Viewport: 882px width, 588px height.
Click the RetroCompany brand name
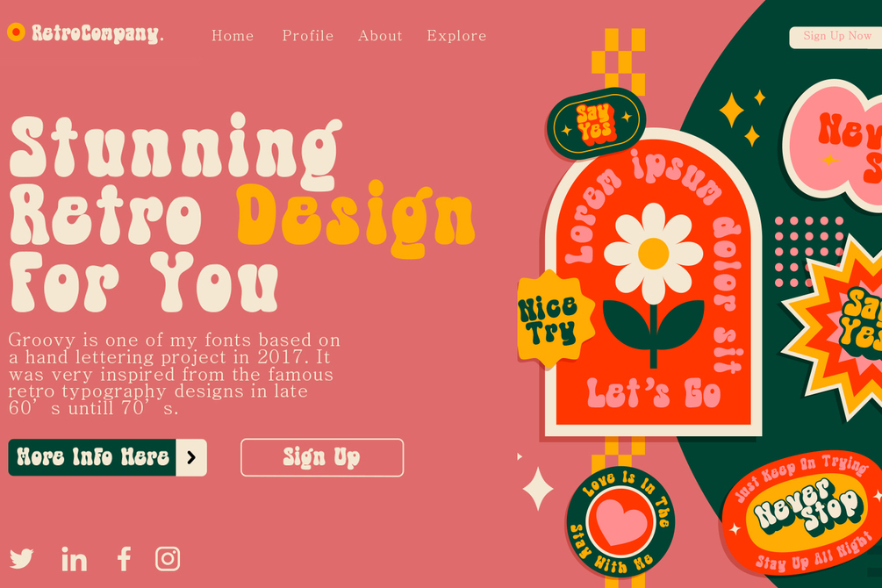(97, 33)
